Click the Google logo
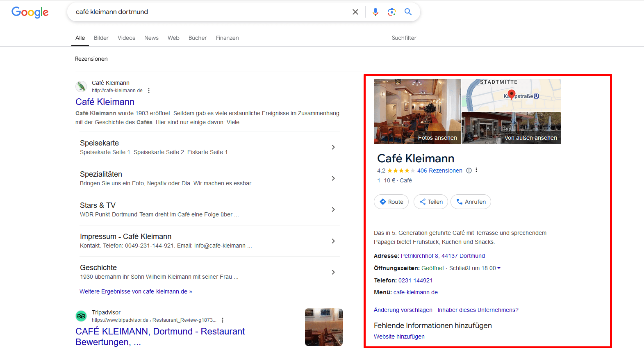The height and width of the screenshot is (348, 644). click(x=30, y=12)
